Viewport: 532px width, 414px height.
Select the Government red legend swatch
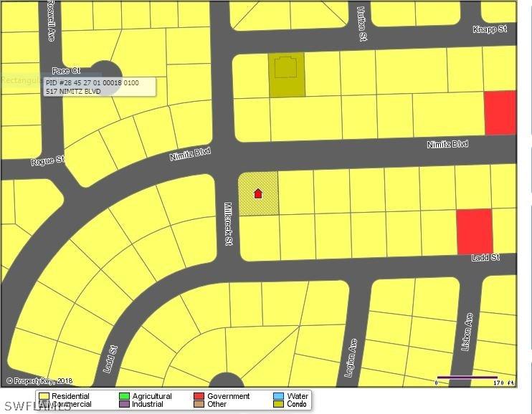click(199, 396)
